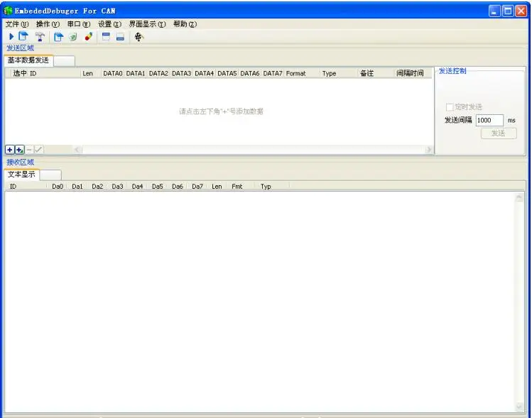
Task: Select the blank tab next to 文本显示
Action: (50, 175)
